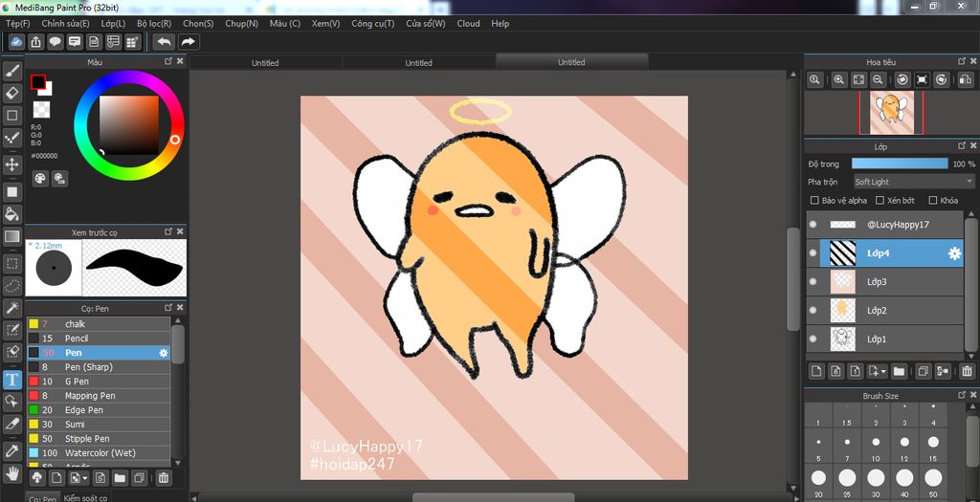The height and width of the screenshot is (502, 980).
Task: Hide the Lớp3 layer
Action: point(813,281)
